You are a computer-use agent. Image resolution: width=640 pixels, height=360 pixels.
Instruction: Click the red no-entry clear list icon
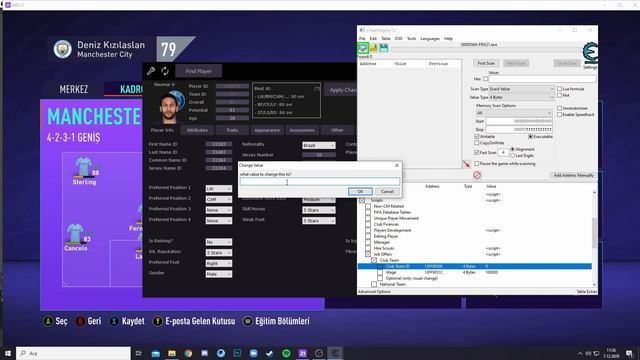477,175
